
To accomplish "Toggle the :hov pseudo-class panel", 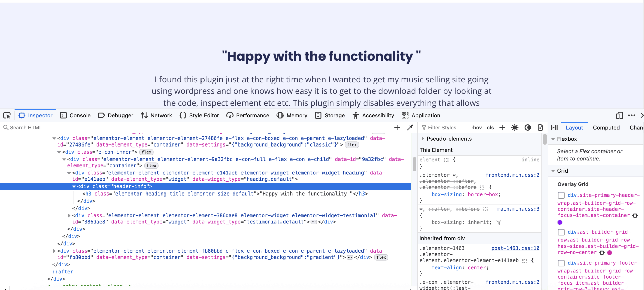I will (476, 128).
